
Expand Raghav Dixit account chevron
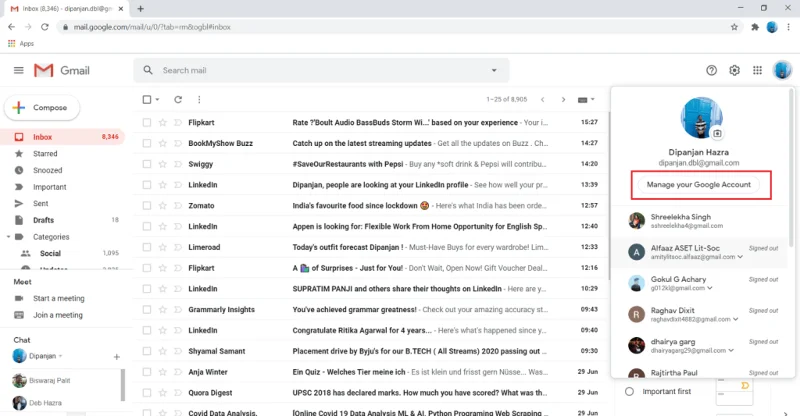(735, 319)
